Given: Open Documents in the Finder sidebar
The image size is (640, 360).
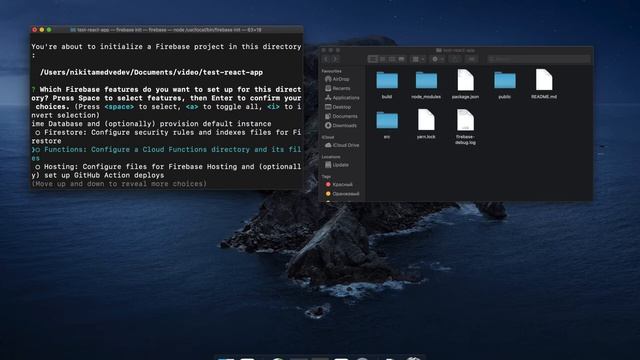Looking at the screenshot, I should (341, 117).
